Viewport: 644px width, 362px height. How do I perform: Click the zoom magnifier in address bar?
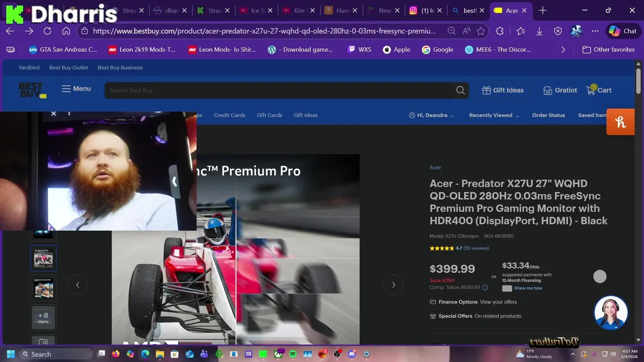click(452, 31)
